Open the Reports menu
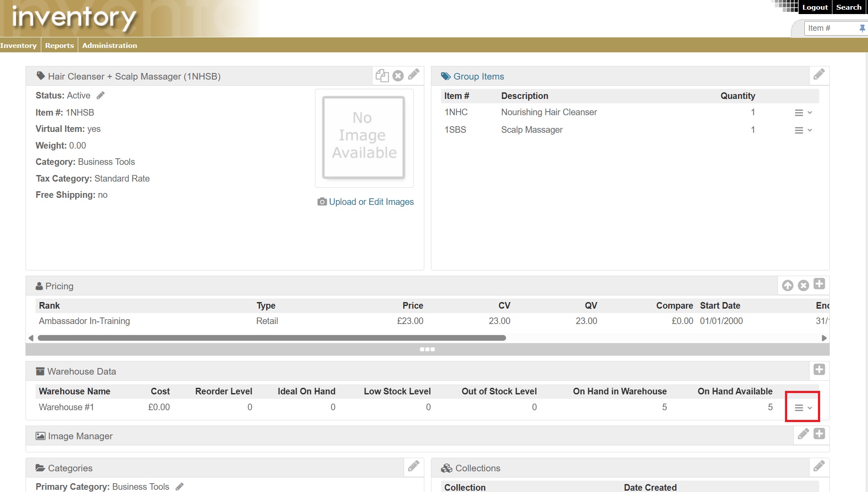This screenshot has width=868, height=492. tap(59, 45)
